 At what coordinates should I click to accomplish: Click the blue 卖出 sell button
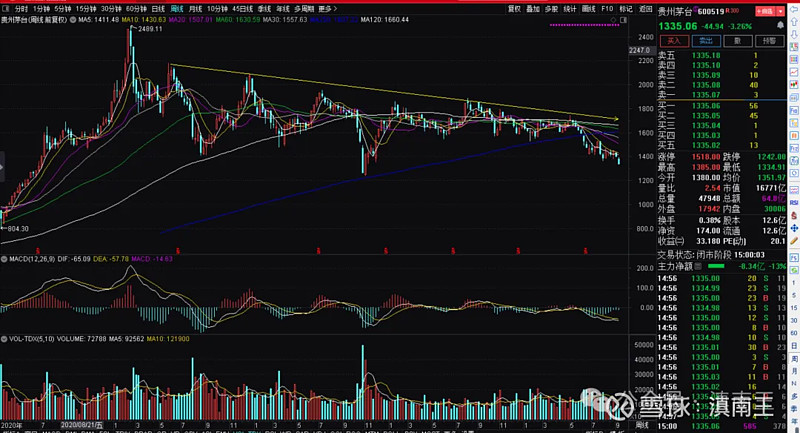coord(706,41)
